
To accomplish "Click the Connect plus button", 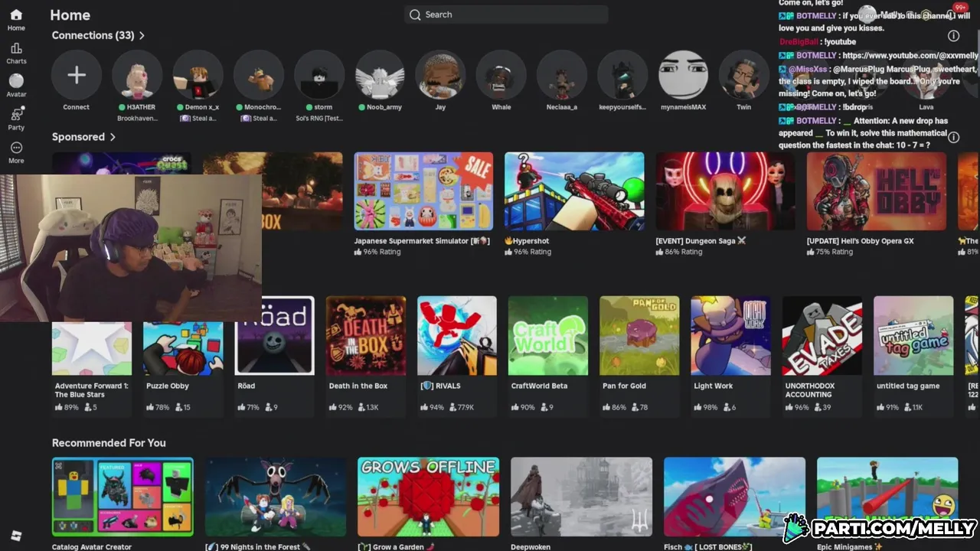I will coord(76,75).
